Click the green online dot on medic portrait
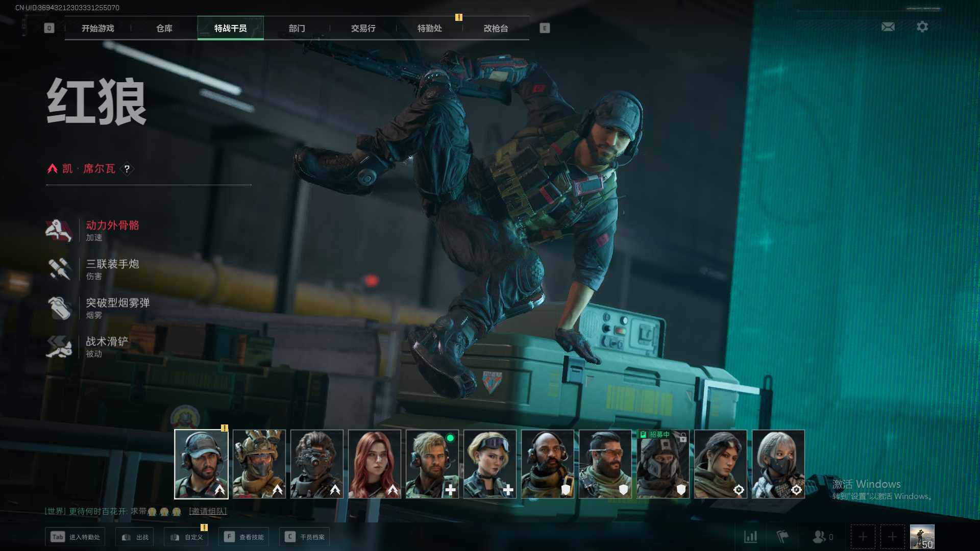The height and width of the screenshot is (551, 980). point(450,438)
